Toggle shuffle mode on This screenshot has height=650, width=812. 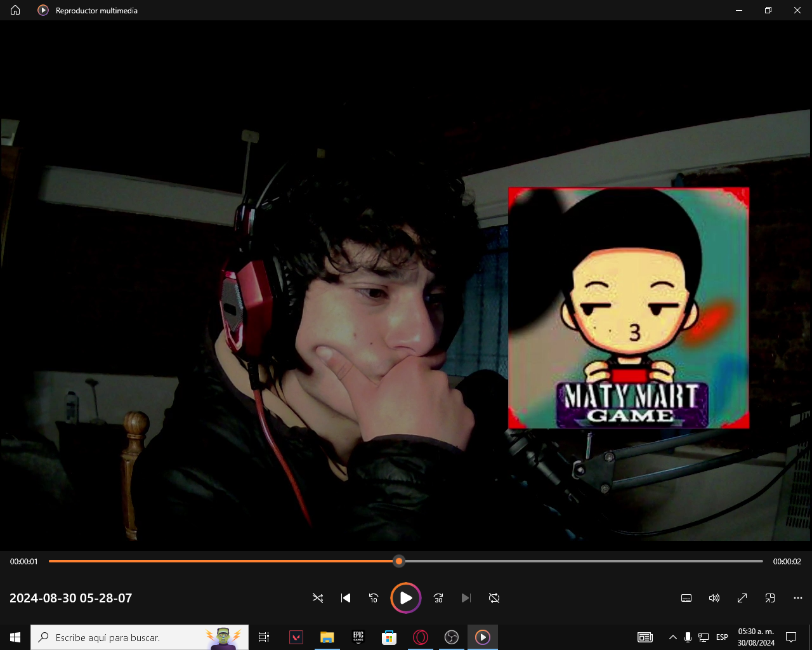pos(318,598)
